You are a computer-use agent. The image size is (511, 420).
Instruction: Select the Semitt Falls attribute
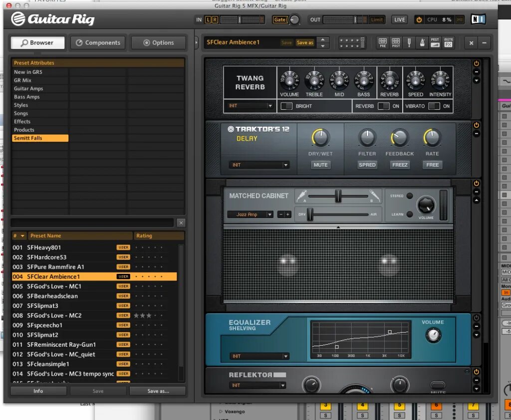coord(40,138)
